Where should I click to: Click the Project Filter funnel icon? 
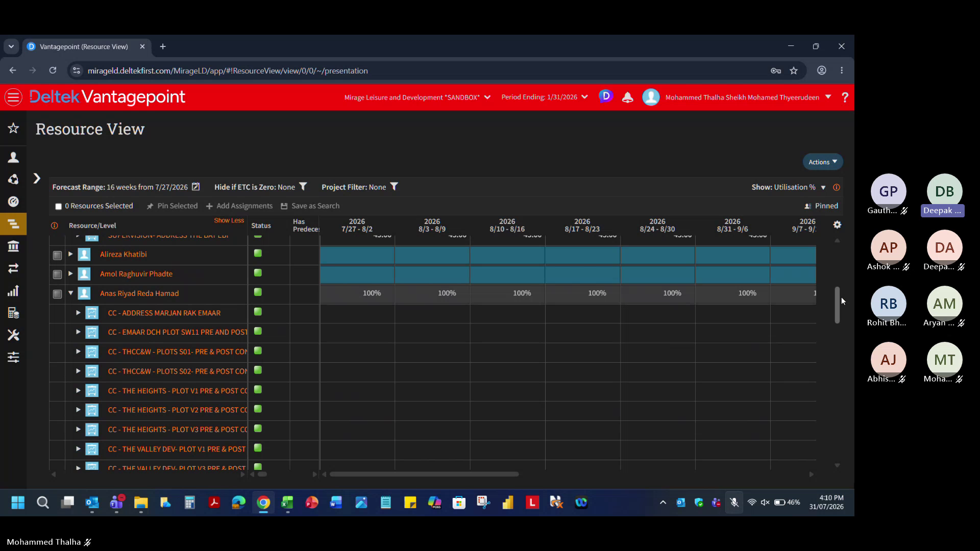pyautogui.click(x=394, y=187)
